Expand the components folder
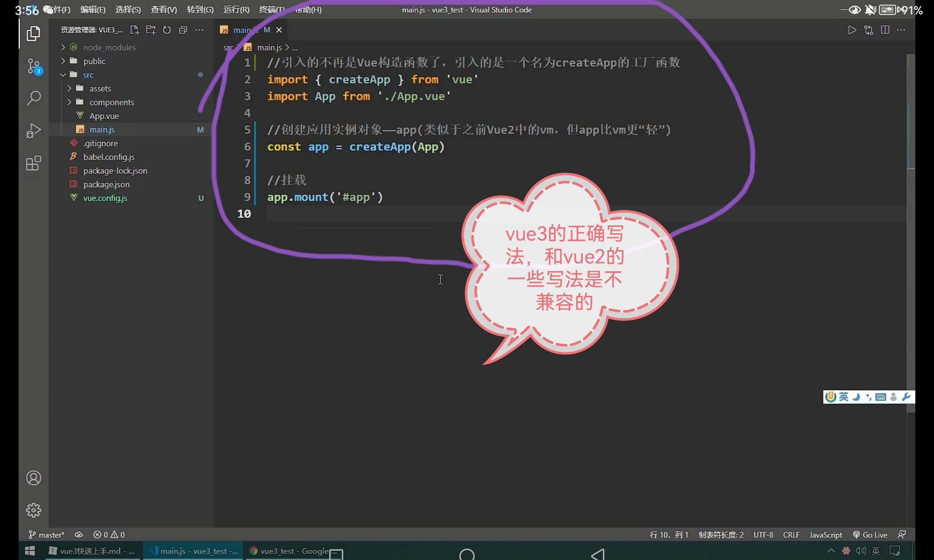Viewport: 934px width, 560px height. 112,102
